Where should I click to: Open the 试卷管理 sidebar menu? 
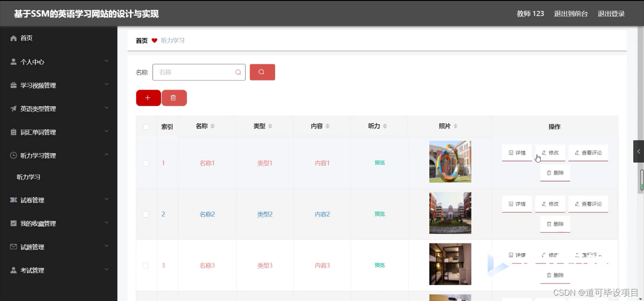point(59,200)
